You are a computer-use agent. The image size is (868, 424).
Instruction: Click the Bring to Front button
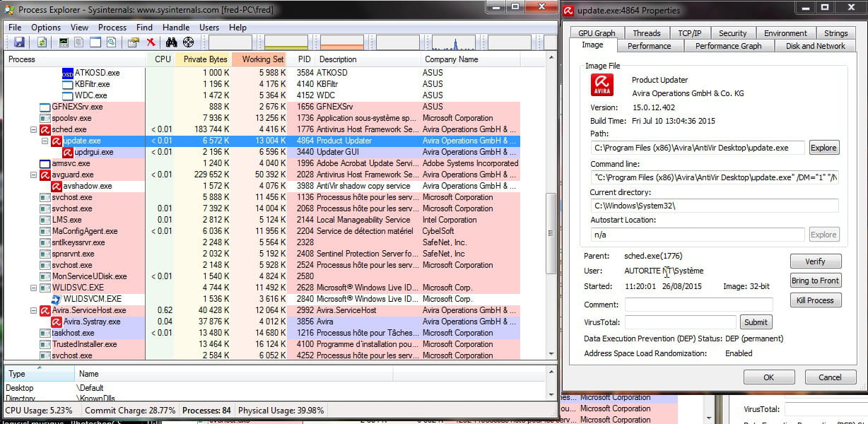815,281
